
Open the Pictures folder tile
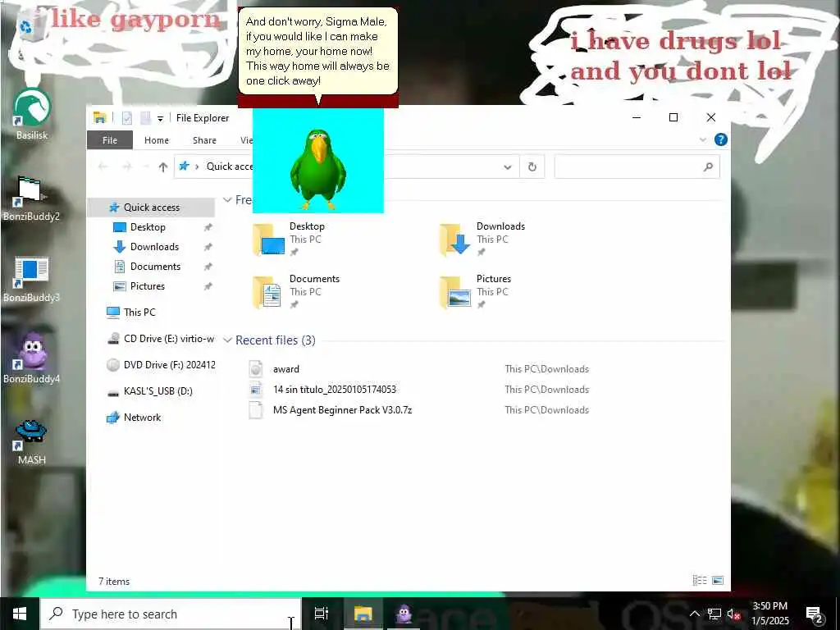coord(476,291)
